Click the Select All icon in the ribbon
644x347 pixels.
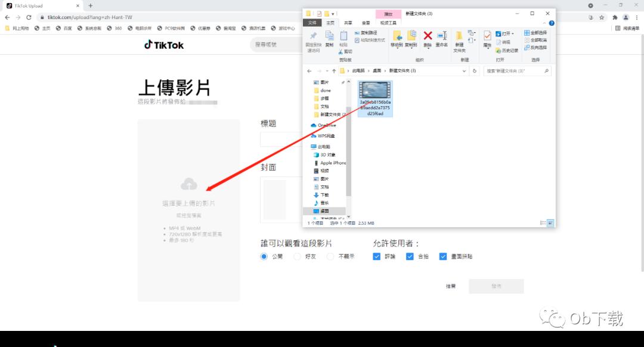pos(535,32)
